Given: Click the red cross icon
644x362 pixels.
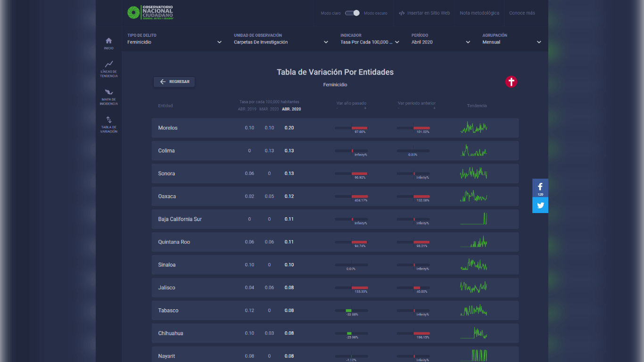Looking at the screenshot, I should [x=511, y=82].
